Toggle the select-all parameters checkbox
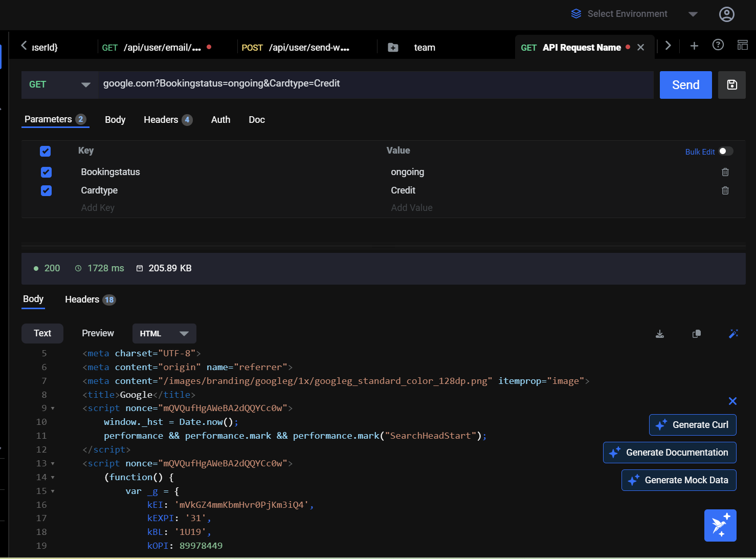 coord(46,151)
